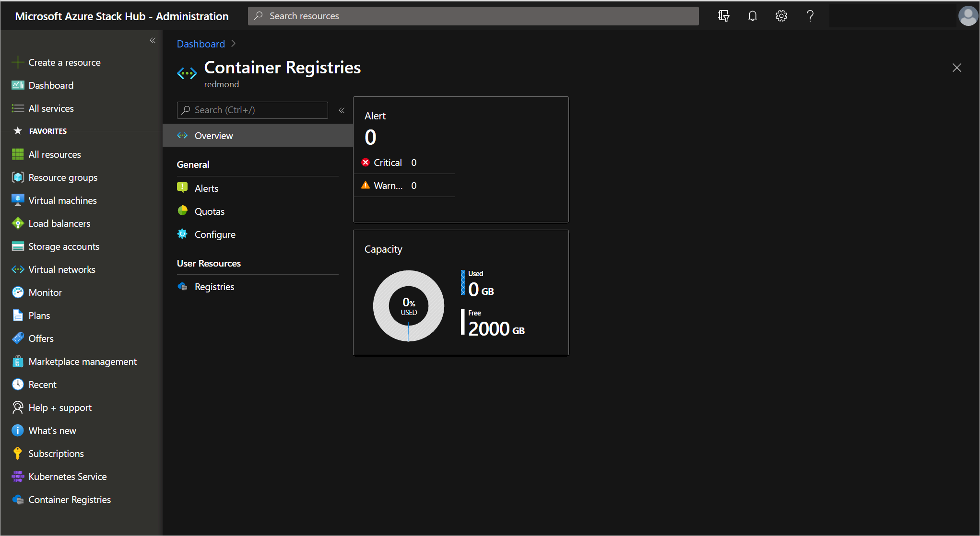Open All Services from sidebar
The width and height of the screenshot is (980, 536).
[x=51, y=107]
